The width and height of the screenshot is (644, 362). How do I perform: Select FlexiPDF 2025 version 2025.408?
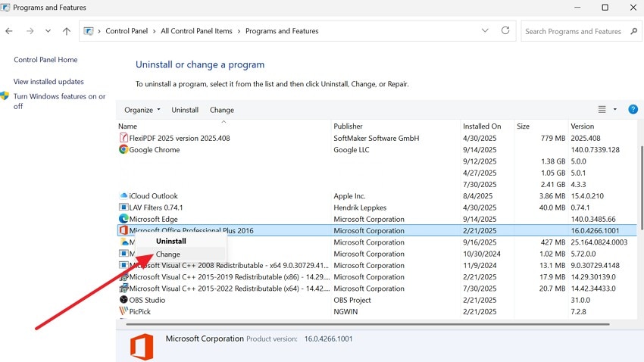point(180,139)
